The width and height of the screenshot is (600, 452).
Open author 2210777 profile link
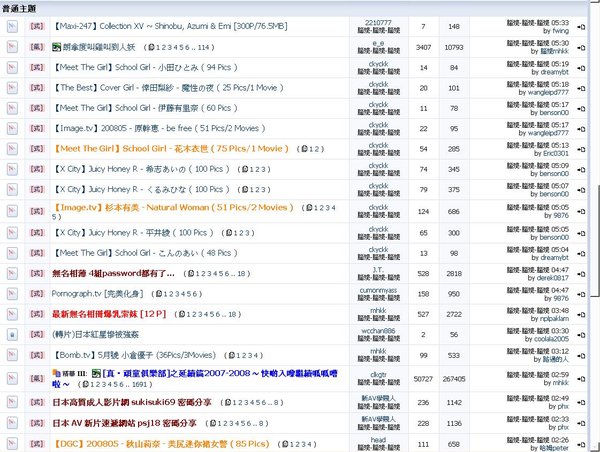(378, 23)
